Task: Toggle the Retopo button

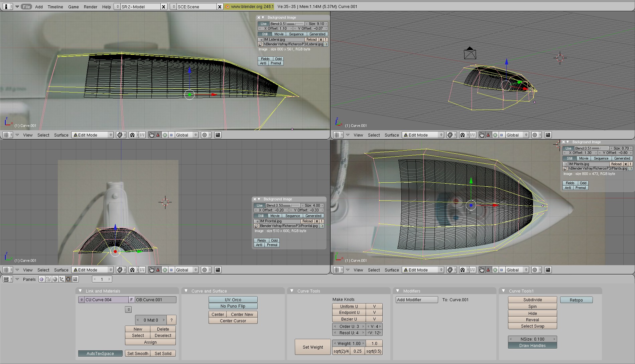Action: (x=576, y=300)
